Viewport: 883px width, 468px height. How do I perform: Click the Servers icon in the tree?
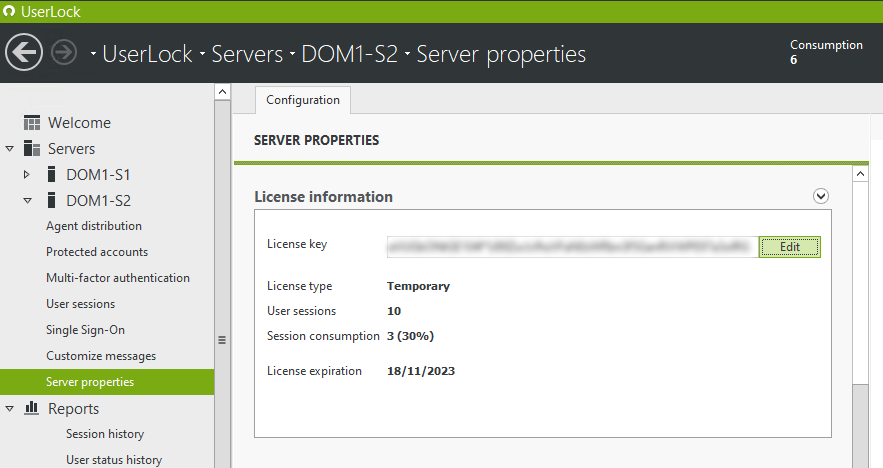coord(32,149)
